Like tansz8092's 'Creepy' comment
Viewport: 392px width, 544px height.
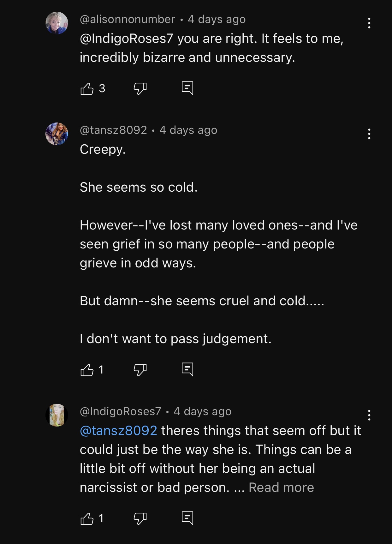(x=87, y=370)
